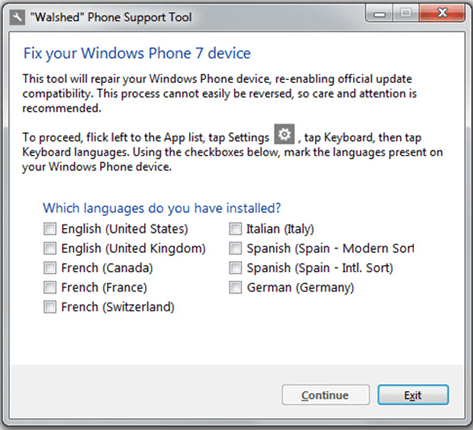Mark French (Switzerland) as installed

pyautogui.click(x=50, y=307)
